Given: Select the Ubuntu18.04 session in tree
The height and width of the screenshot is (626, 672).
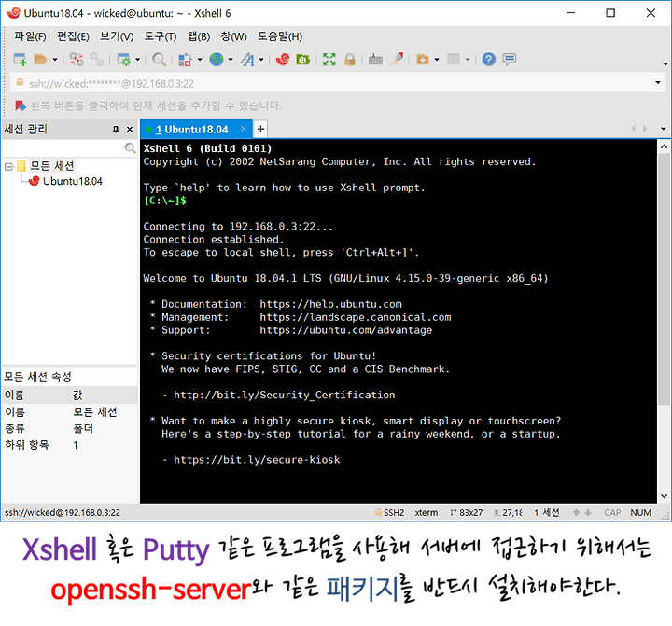Looking at the screenshot, I should (x=73, y=181).
